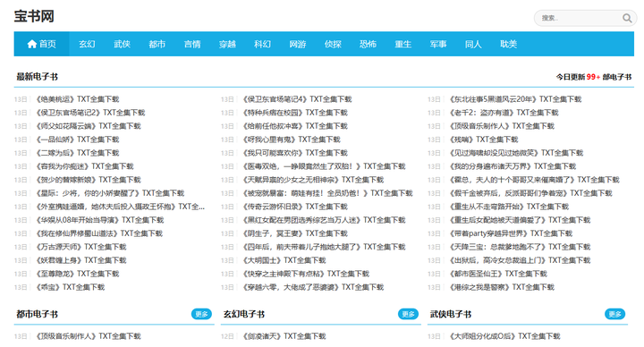Open 《穿越六零，大佬成了恶婆婆》 download link
644x347 pixels.
point(313,287)
